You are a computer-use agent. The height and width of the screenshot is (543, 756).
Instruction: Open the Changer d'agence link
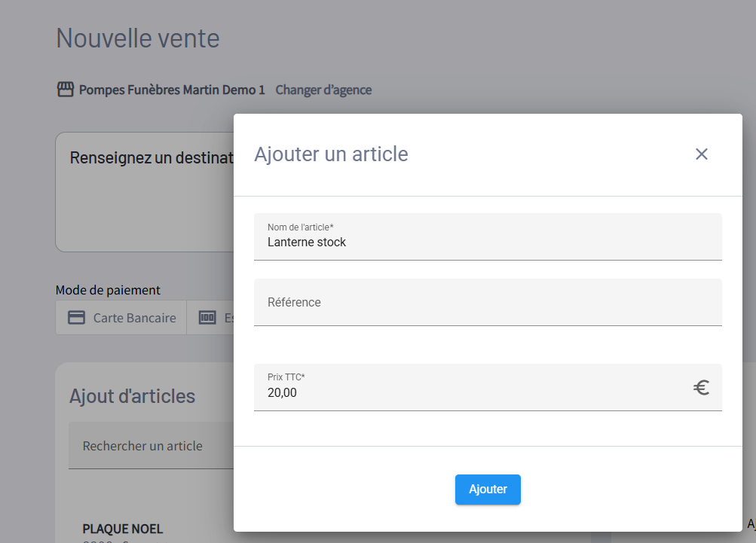coord(323,90)
